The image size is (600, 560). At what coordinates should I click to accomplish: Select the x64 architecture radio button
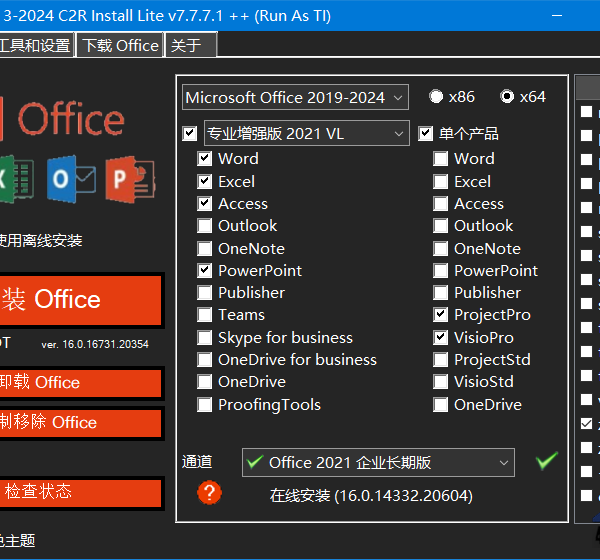507,97
